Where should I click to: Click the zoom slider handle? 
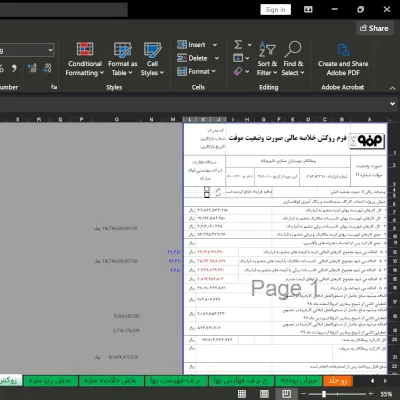tap(324, 394)
